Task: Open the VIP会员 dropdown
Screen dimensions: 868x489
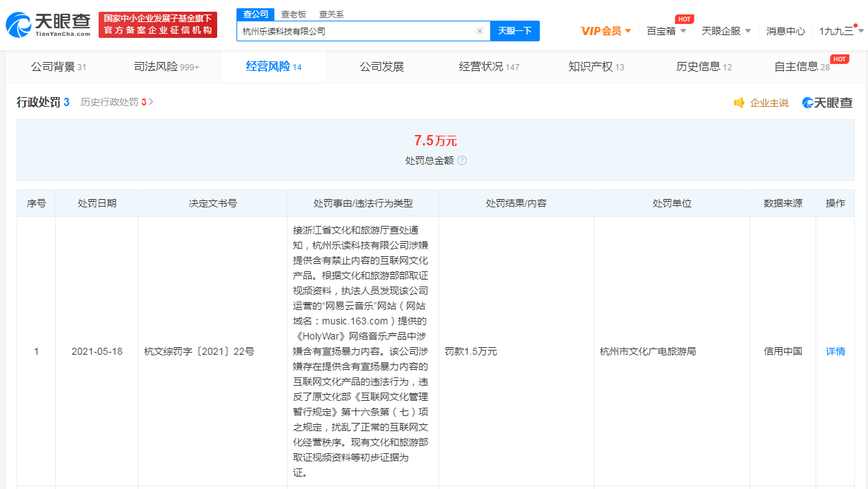Action: 606,31
